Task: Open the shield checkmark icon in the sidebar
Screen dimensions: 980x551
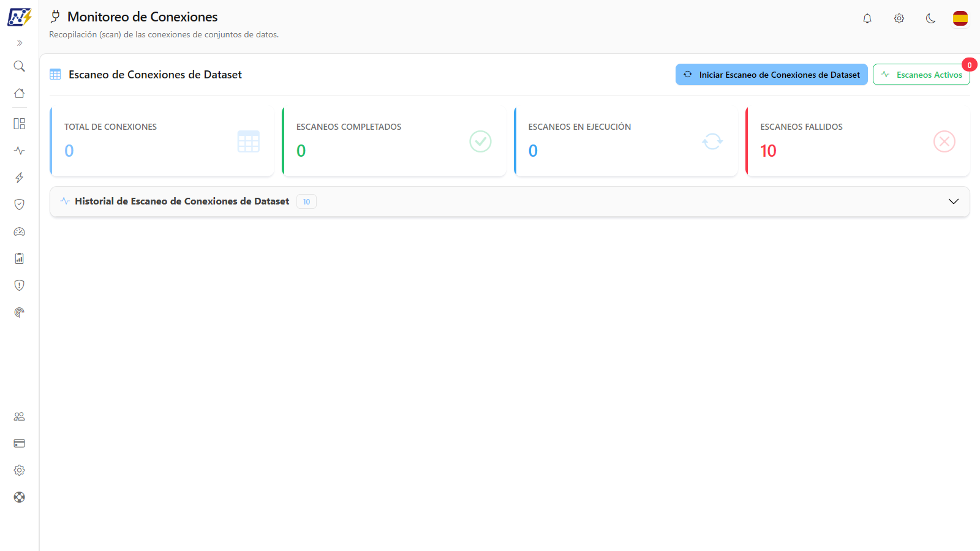Action: click(20, 204)
